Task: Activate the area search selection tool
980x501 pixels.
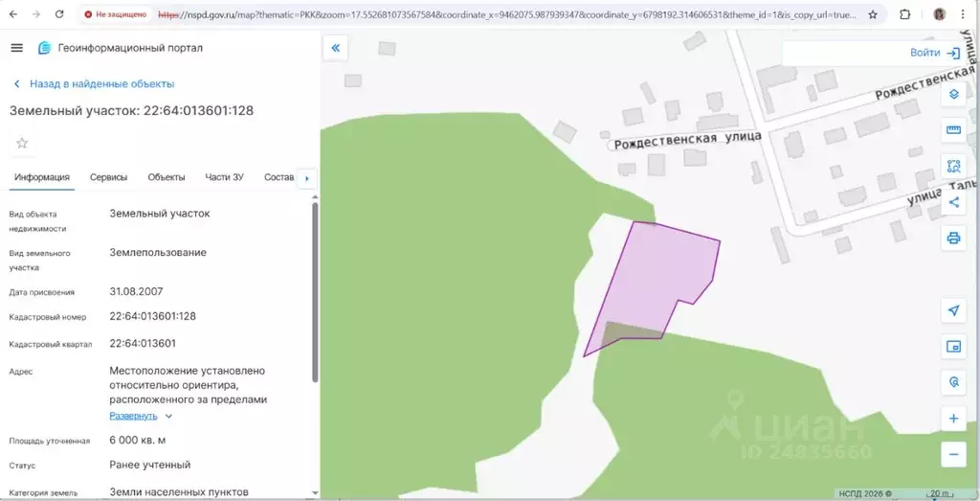Action: [953, 166]
